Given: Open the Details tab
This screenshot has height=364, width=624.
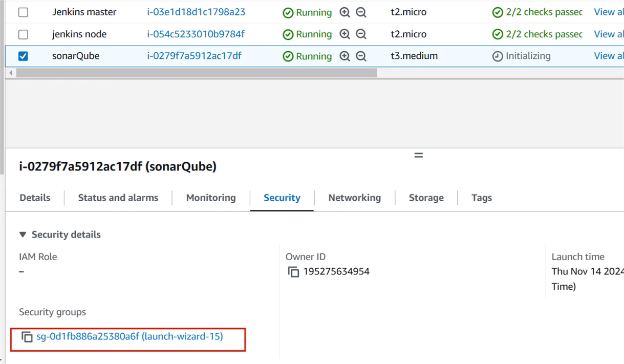Looking at the screenshot, I should tap(35, 198).
